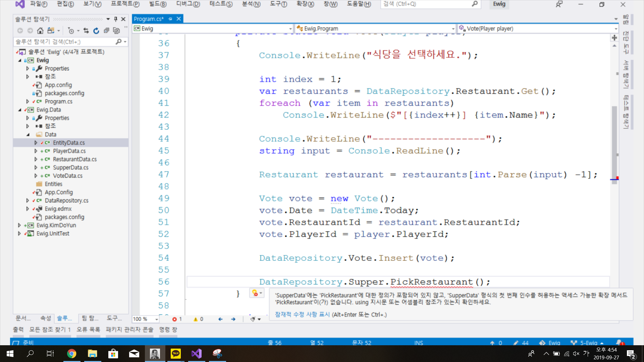Switch to the 오류 목록 tab
Screen dimensions: 644x362
[88, 329]
